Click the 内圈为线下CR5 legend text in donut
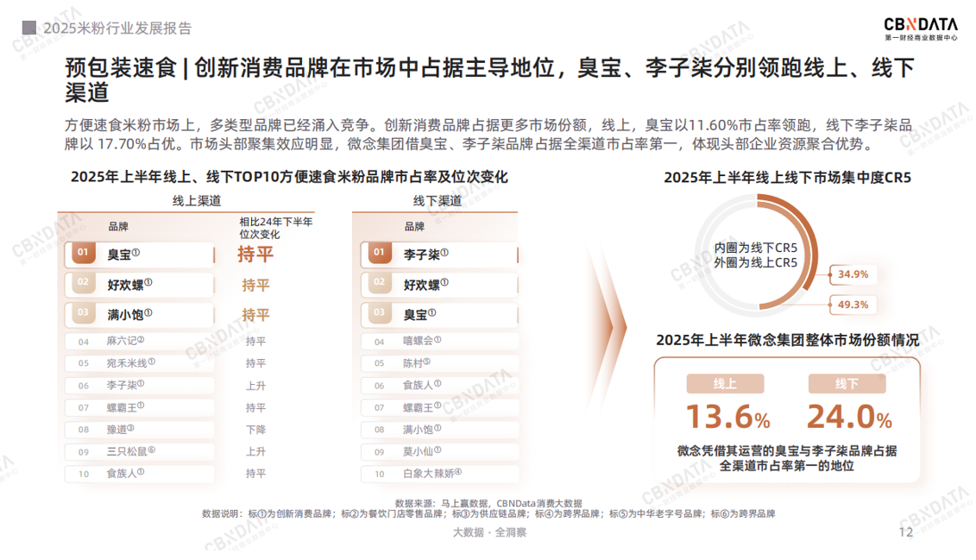This screenshot has width=976, height=560. pos(756,248)
